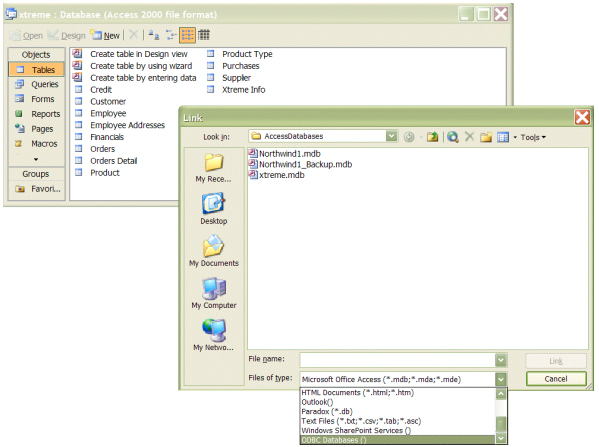The width and height of the screenshot is (599, 447).
Task: Select file xtreme.mdb
Action: click(277, 175)
